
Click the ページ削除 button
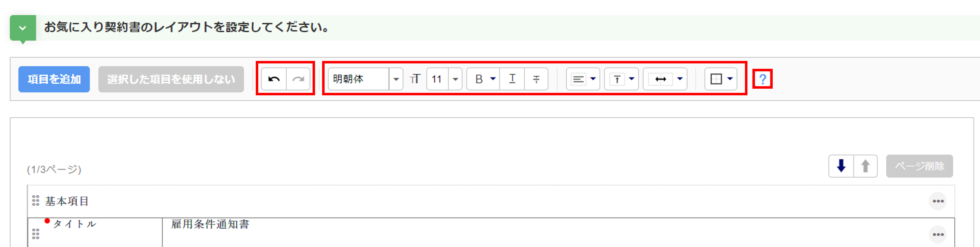pos(919,166)
